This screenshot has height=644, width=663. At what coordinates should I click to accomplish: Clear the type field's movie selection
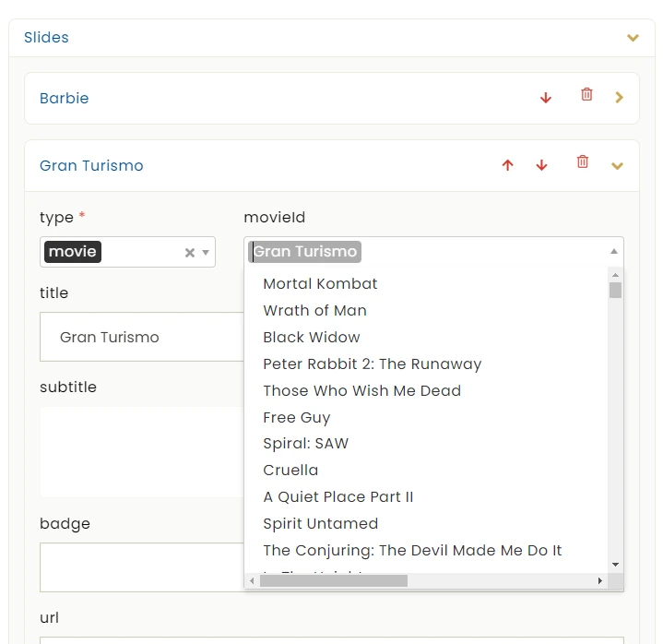click(x=189, y=253)
